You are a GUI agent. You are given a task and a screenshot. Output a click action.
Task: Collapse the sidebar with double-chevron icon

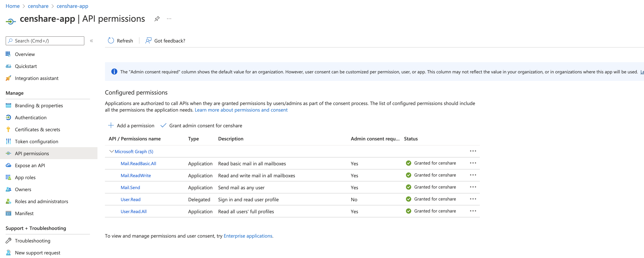pyautogui.click(x=91, y=41)
